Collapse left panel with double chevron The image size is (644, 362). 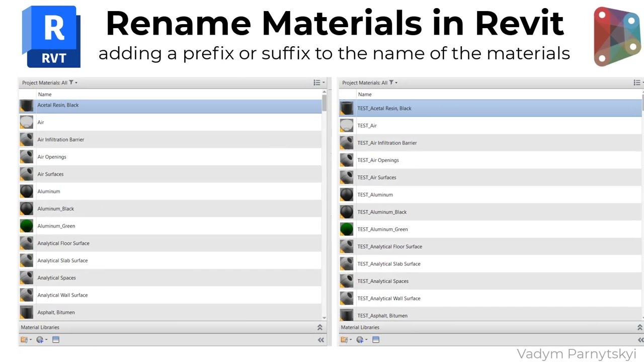(320, 340)
